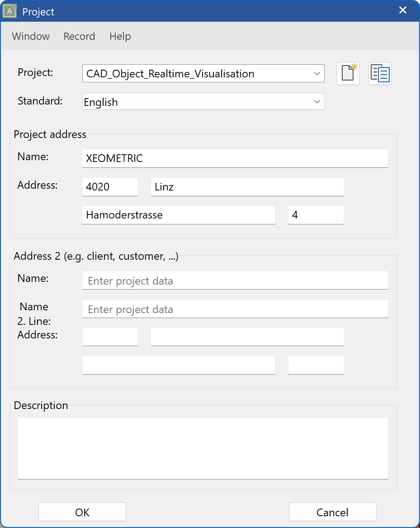
Task: Open the Help menu
Action: click(x=120, y=36)
